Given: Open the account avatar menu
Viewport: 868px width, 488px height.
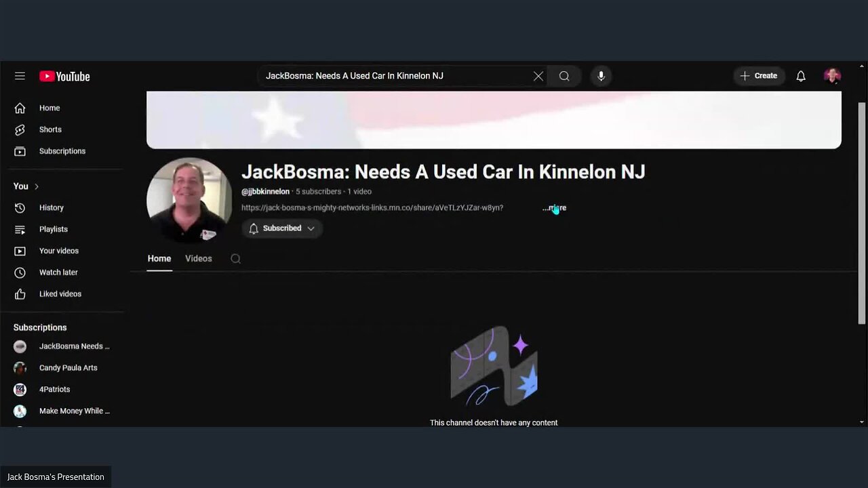Looking at the screenshot, I should [x=832, y=76].
